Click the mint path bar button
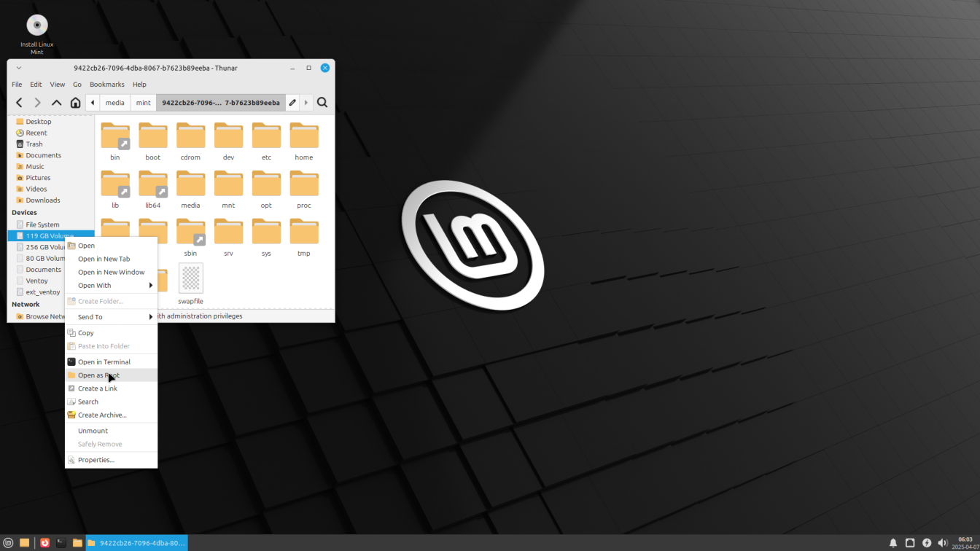This screenshot has width=980, height=551. coord(144,103)
